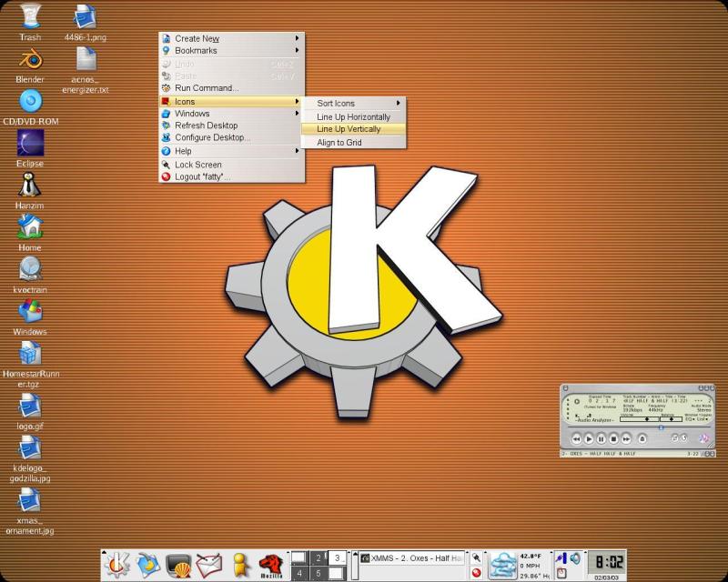Open the speaker volume tray icon

pos(575,557)
